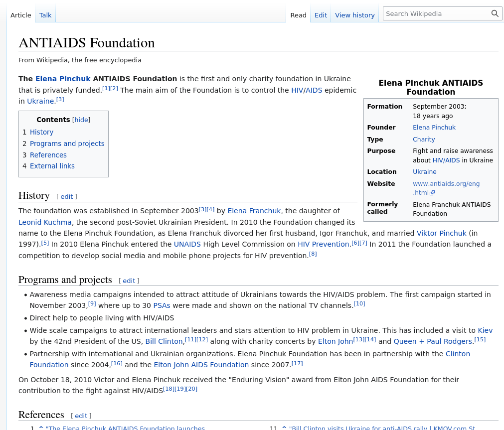Screen dimensions: 504x430
Task: Jump to citation [2] in intro
Action: pos(114,88)
